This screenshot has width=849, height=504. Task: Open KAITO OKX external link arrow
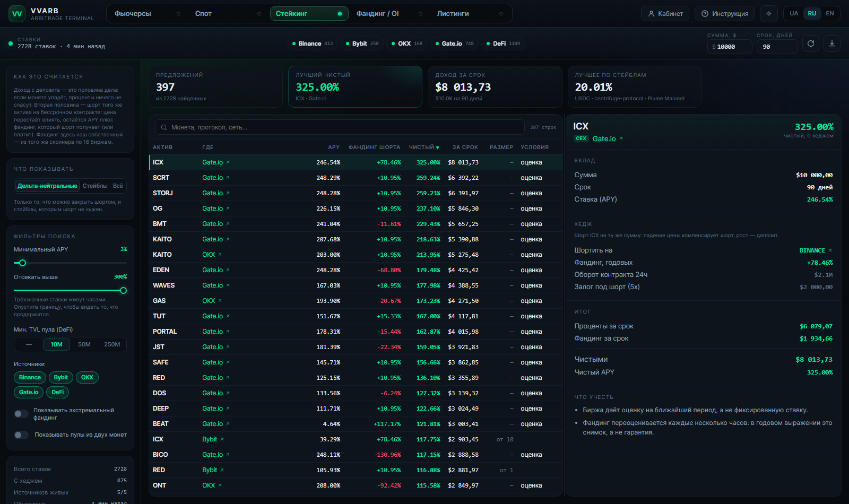pos(220,255)
